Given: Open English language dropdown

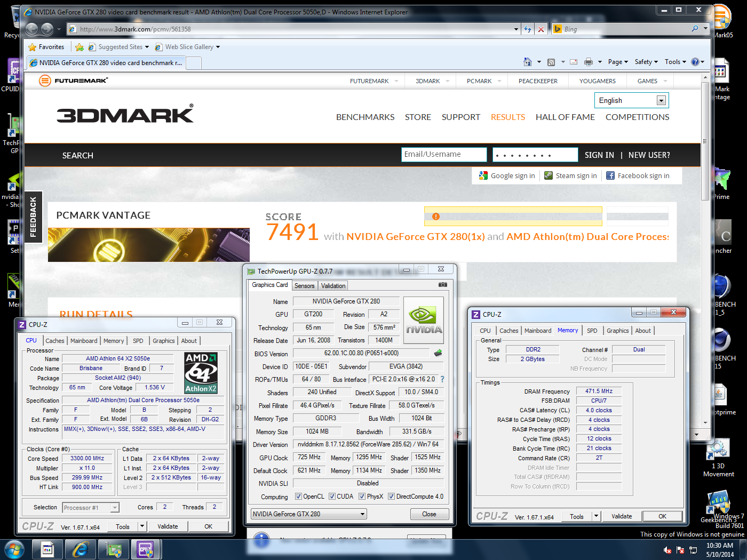Looking at the screenshot, I should point(661,100).
